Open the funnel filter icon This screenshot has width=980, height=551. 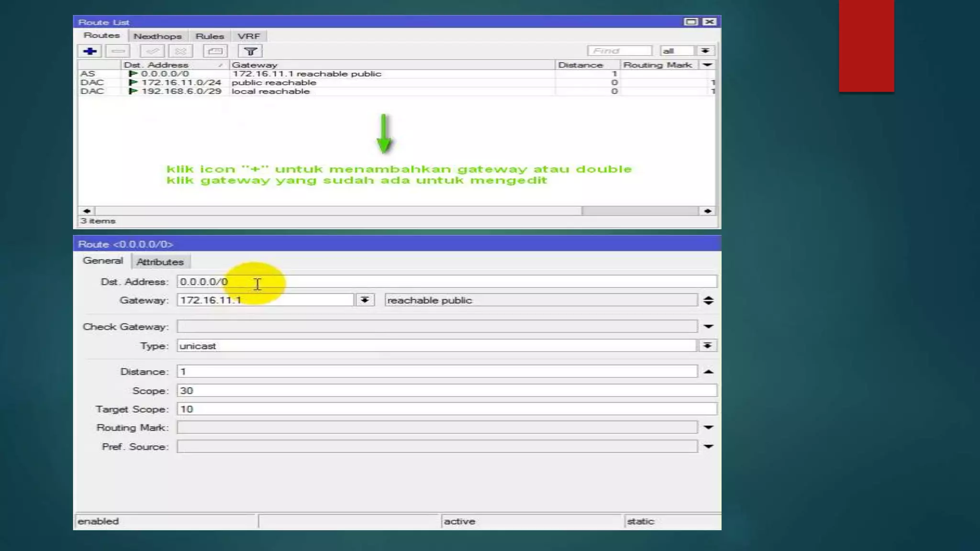250,51
